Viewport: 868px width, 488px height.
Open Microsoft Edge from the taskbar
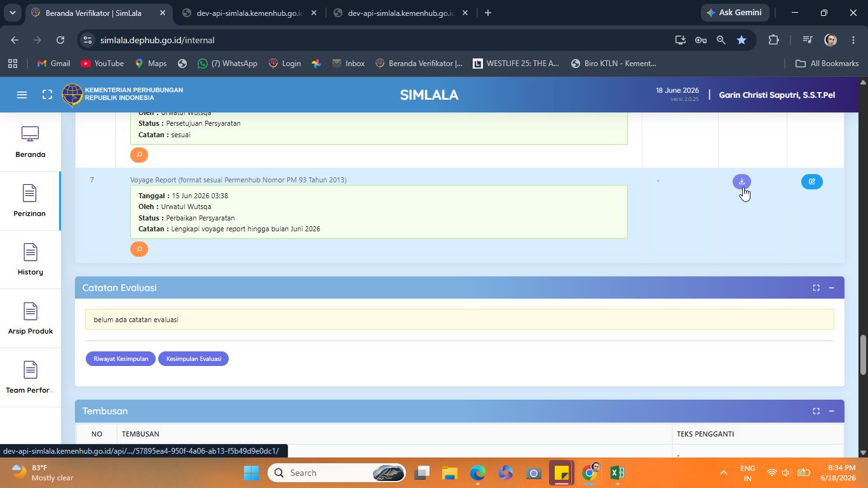[x=478, y=473]
